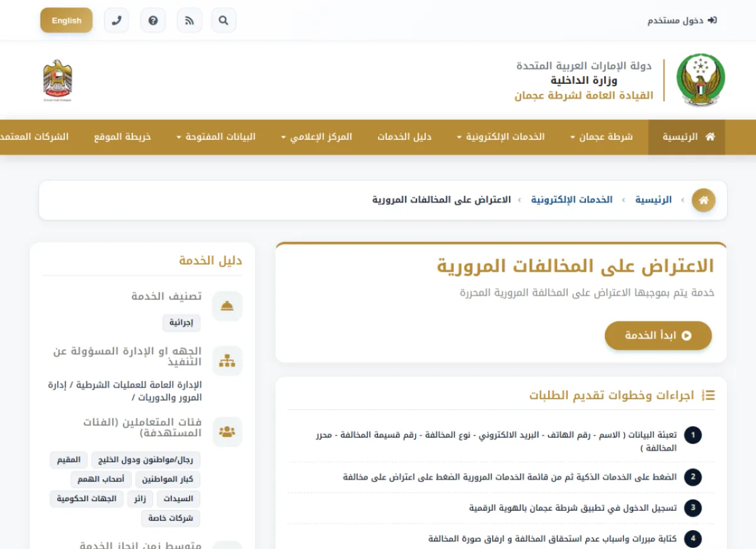Select the رجال/مواطنون ودول الخليج tag
Image resolution: width=756 pixels, height=549 pixels.
point(146,460)
